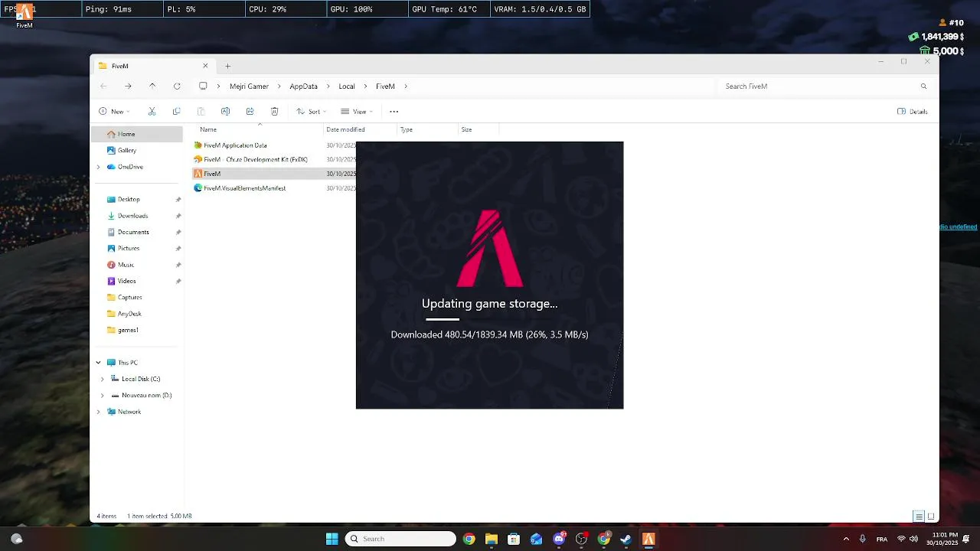The image size is (980, 551).
Task: Switch to details list view layout
Action: pos(919,517)
